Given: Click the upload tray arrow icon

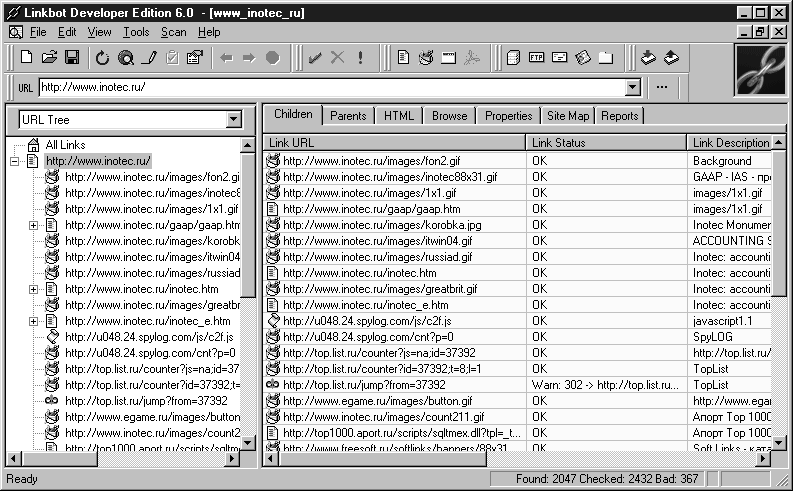Looking at the screenshot, I should pos(671,58).
